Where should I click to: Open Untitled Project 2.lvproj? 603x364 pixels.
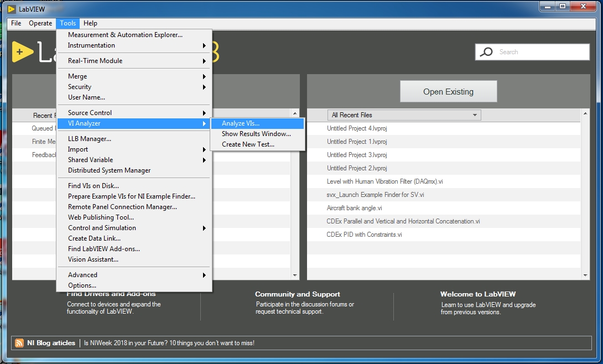[357, 168]
